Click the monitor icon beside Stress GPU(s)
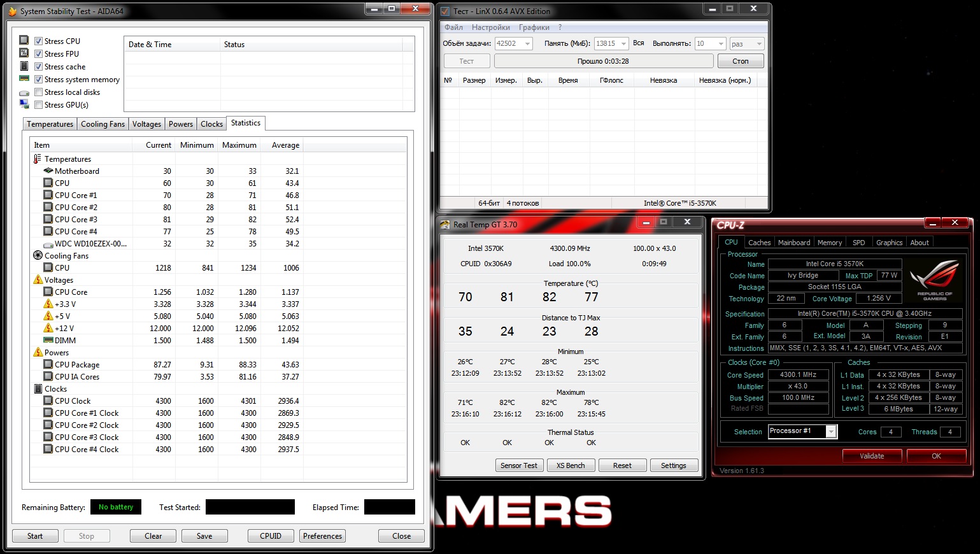The width and height of the screenshot is (980, 554). (x=24, y=104)
